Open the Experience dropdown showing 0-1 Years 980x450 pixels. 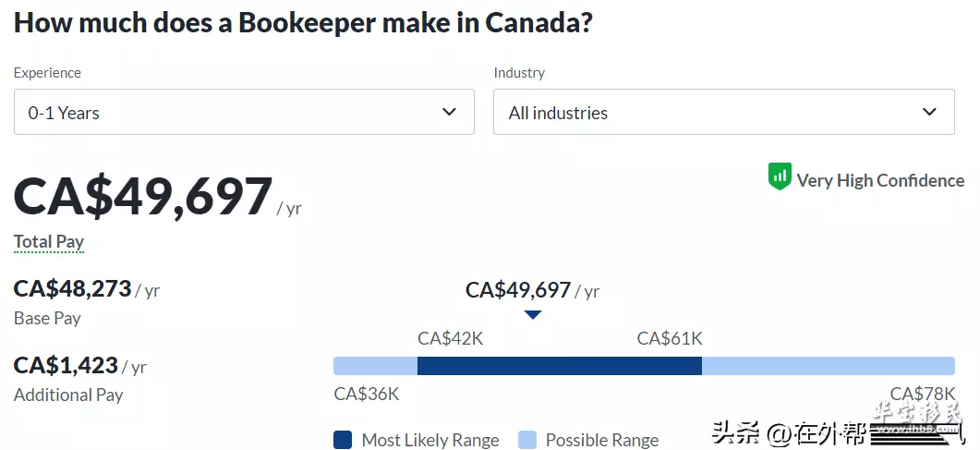(x=244, y=112)
